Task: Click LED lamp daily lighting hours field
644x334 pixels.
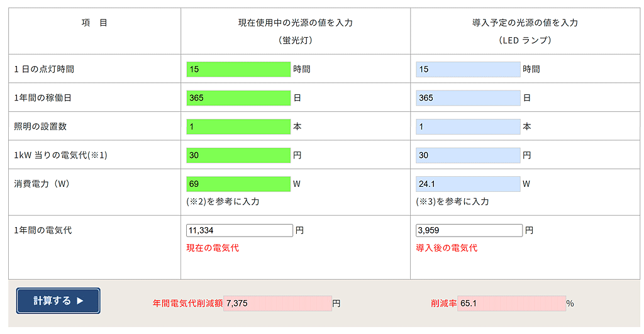Action: coord(468,69)
